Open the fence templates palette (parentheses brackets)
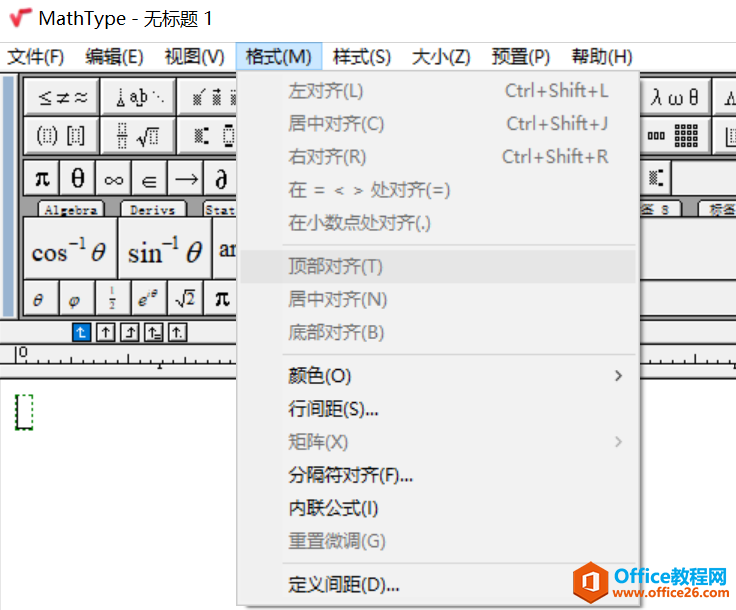 (x=61, y=136)
